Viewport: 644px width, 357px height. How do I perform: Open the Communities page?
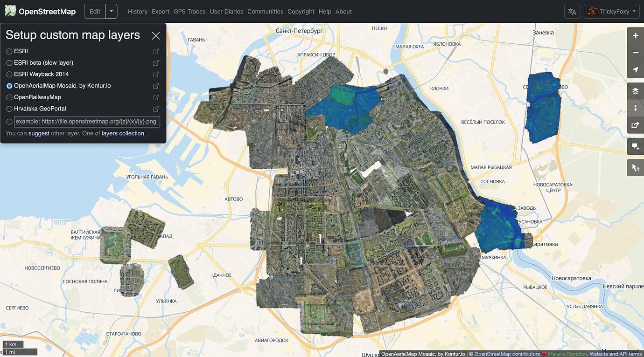[x=265, y=11]
